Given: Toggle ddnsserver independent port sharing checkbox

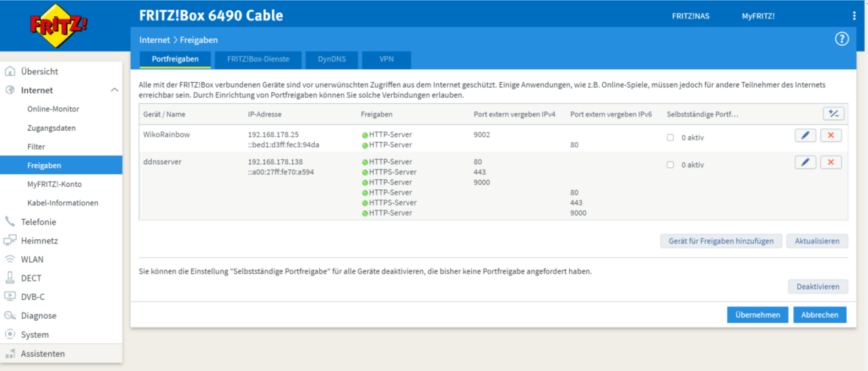Looking at the screenshot, I should (x=670, y=165).
